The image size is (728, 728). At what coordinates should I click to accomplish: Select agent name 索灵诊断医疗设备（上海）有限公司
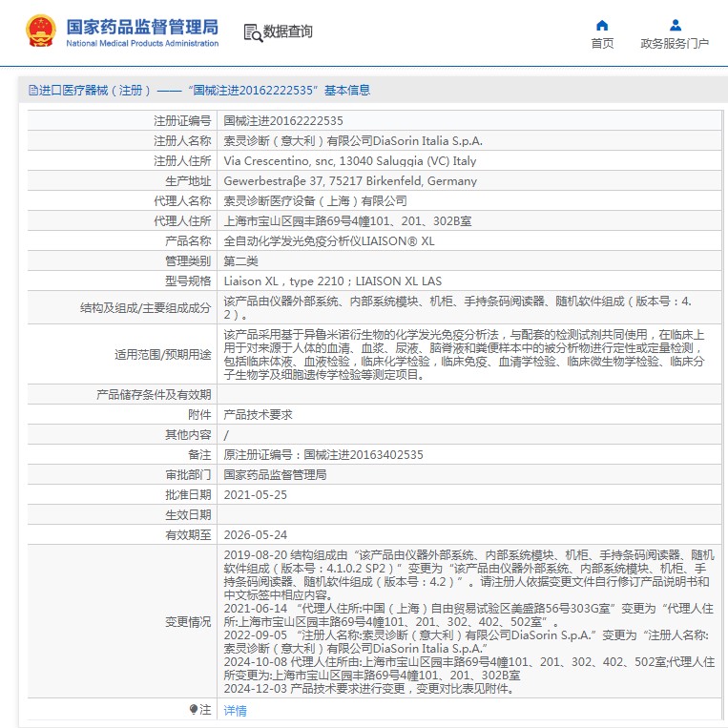[315, 201]
